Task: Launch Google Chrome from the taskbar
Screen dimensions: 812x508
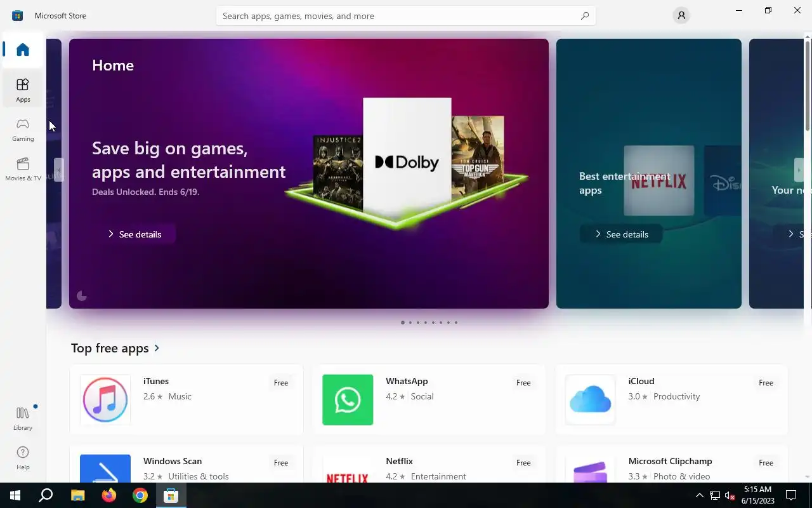Action: click(140, 495)
